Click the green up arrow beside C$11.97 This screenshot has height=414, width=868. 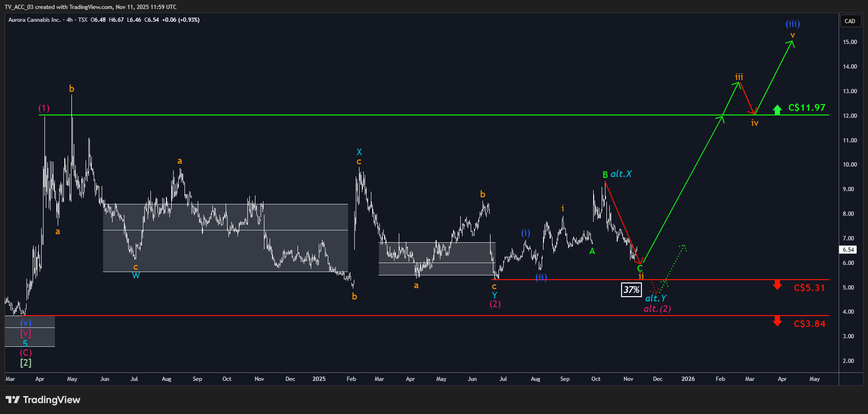coord(777,110)
